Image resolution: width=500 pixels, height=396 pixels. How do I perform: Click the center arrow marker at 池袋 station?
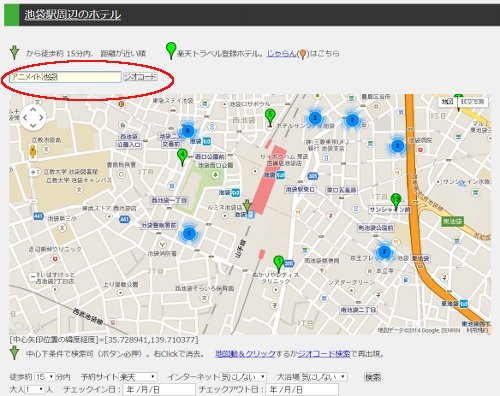coord(247,206)
